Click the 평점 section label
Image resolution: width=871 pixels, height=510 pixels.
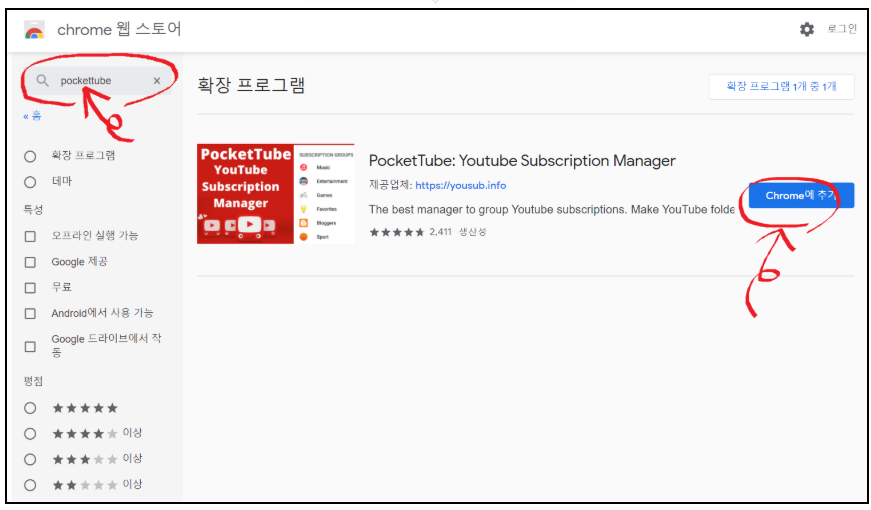(x=33, y=381)
